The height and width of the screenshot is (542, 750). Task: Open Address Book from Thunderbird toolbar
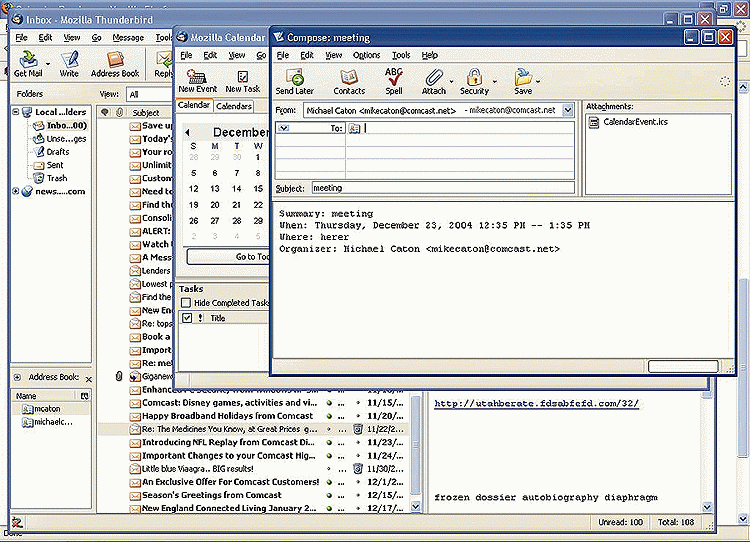coord(115,64)
